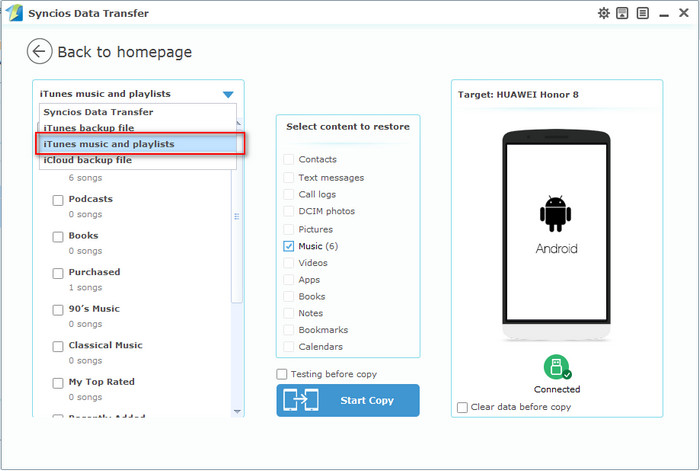The height and width of the screenshot is (471, 700).
Task: Click the '6 songs' count text
Action: coord(85,178)
